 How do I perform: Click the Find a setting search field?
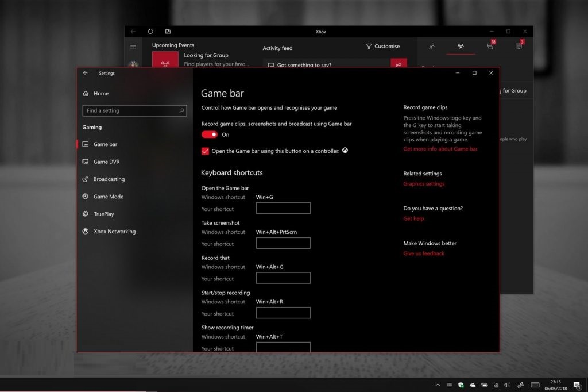coord(134,110)
